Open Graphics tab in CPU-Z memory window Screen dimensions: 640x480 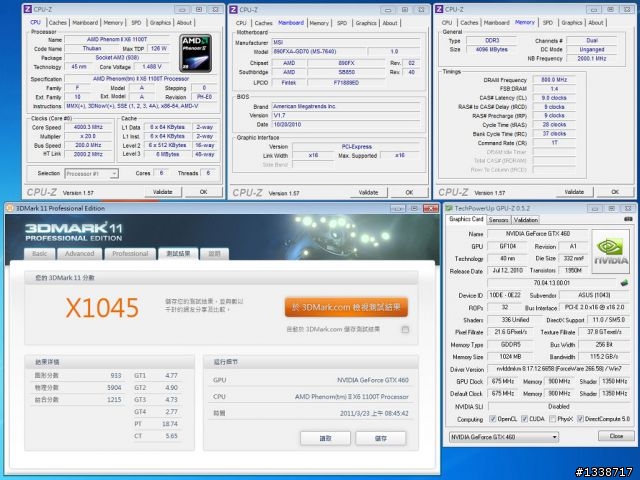tap(571, 23)
